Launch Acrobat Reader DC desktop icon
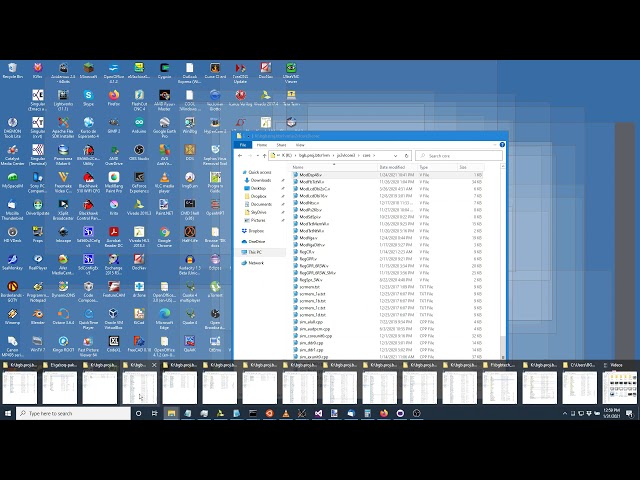Screen dimensions: 640x480 coord(113,237)
